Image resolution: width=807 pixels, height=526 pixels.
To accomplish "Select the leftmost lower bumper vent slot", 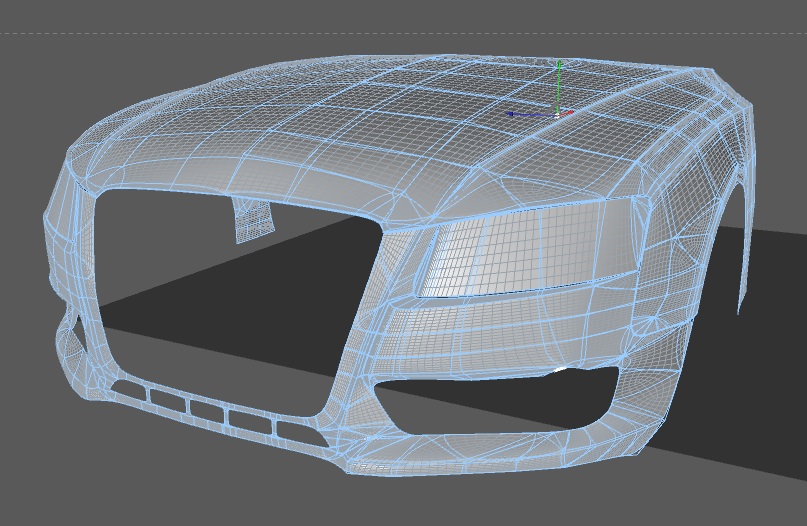I will click(128, 389).
